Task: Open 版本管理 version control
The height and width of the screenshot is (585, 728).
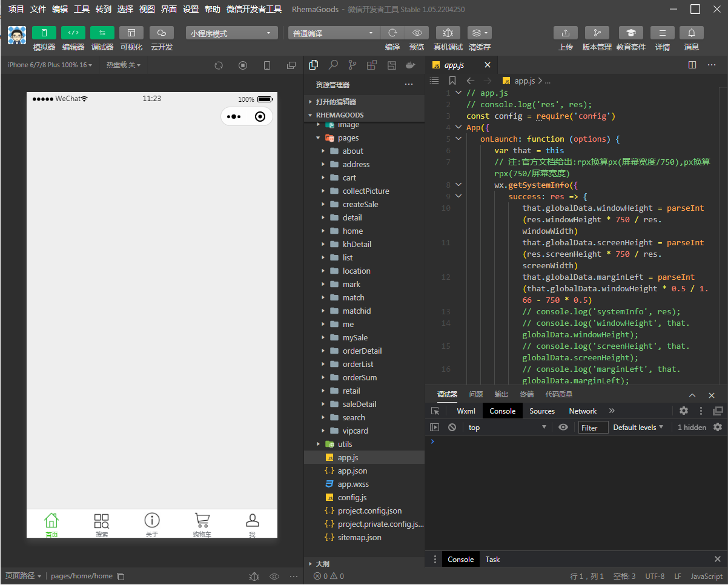Action: point(597,33)
